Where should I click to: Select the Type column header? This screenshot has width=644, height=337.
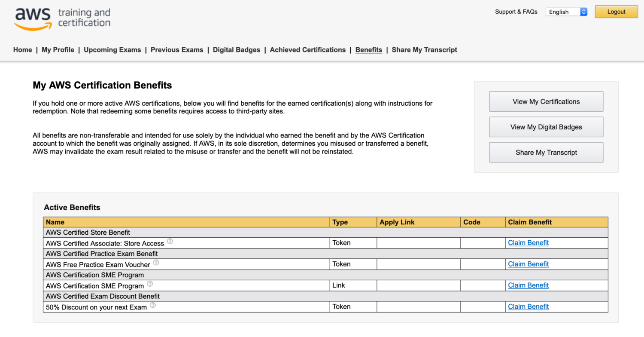[353, 222]
